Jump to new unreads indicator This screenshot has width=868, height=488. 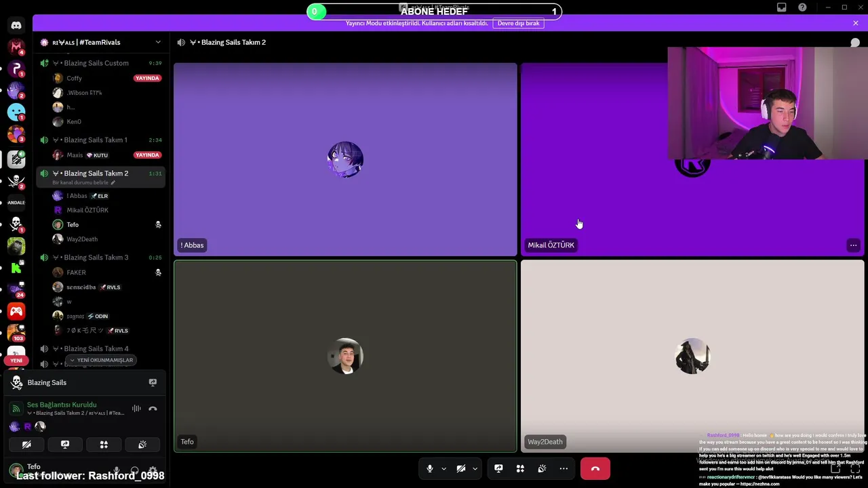(100, 360)
